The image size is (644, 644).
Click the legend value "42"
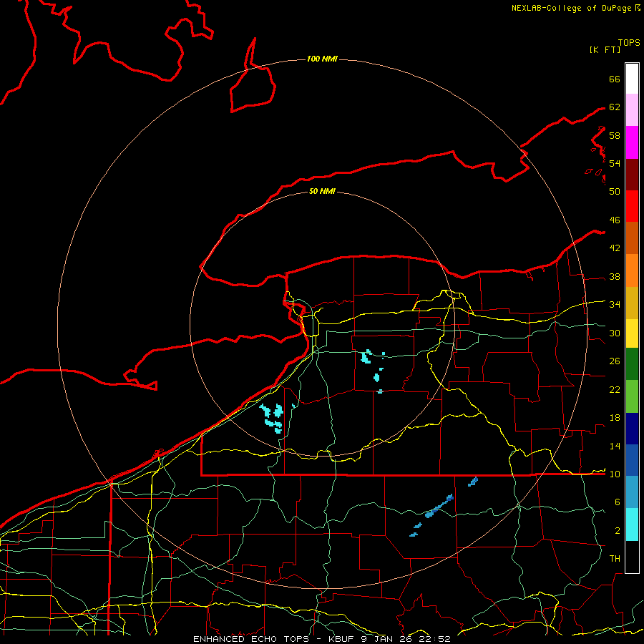click(615, 248)
